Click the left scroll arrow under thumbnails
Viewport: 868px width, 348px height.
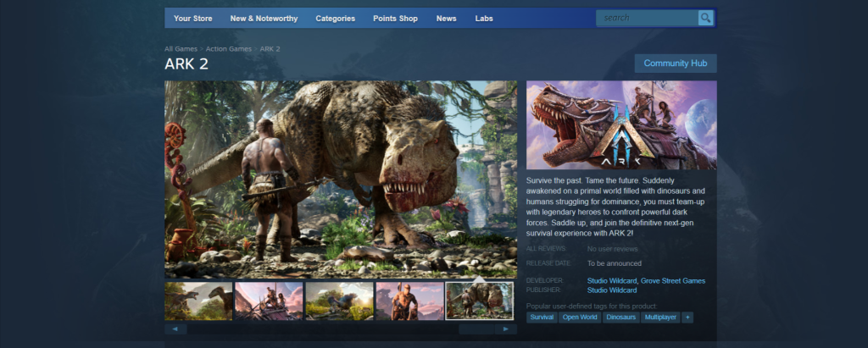(174, 329)
